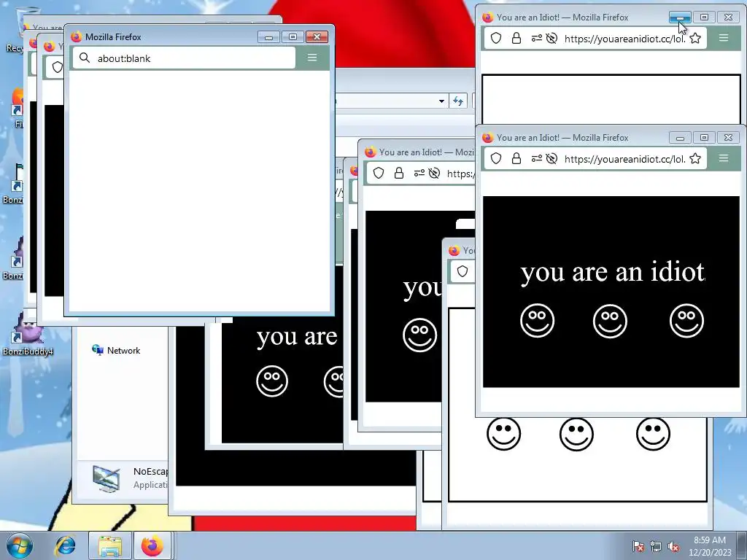The image size is (747, 560).
Task: Click padlock icon in center partially hidden window
Action: click(x=399, y=174)
